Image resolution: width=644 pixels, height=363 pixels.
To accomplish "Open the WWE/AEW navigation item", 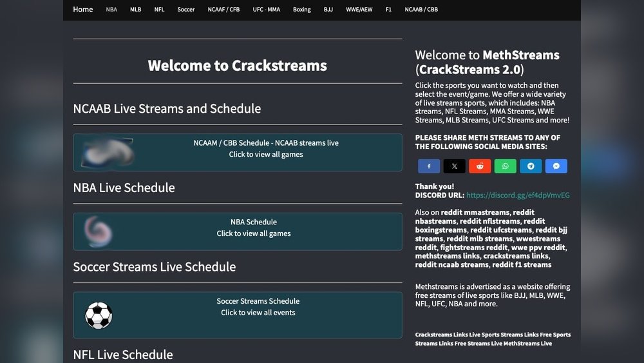I will point(359,10).
